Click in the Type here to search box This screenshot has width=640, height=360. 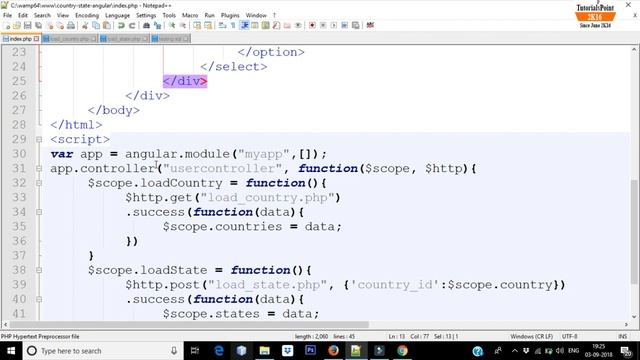point(102,351)
